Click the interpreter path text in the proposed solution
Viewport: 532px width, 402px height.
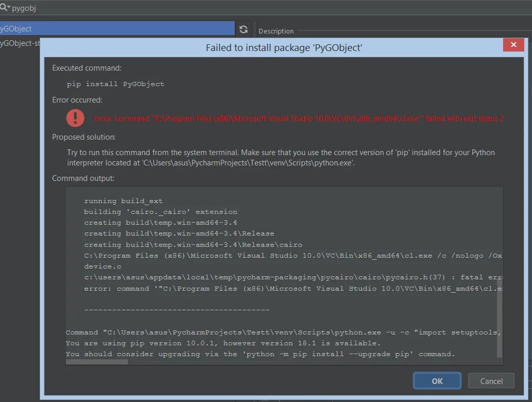(x=247, y=163)
